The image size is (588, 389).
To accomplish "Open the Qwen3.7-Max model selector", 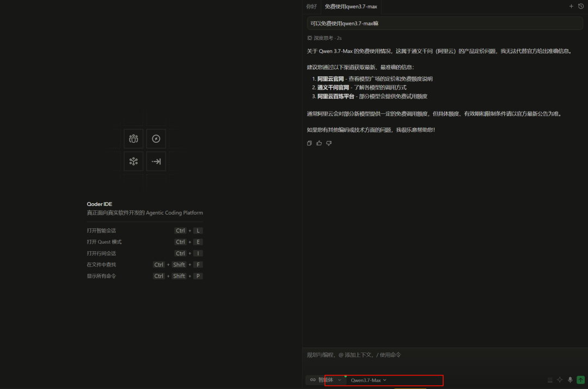I will click(368, 380).
